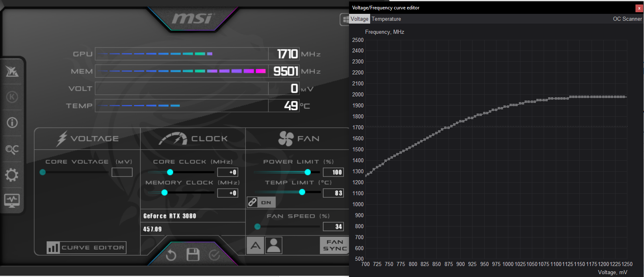Open the Clock panel header
The image size is (644, 277).
[x=193, y=139]
